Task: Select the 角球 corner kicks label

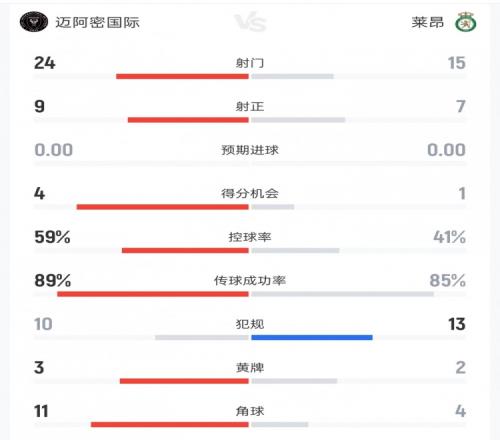Action: [250, 411]
